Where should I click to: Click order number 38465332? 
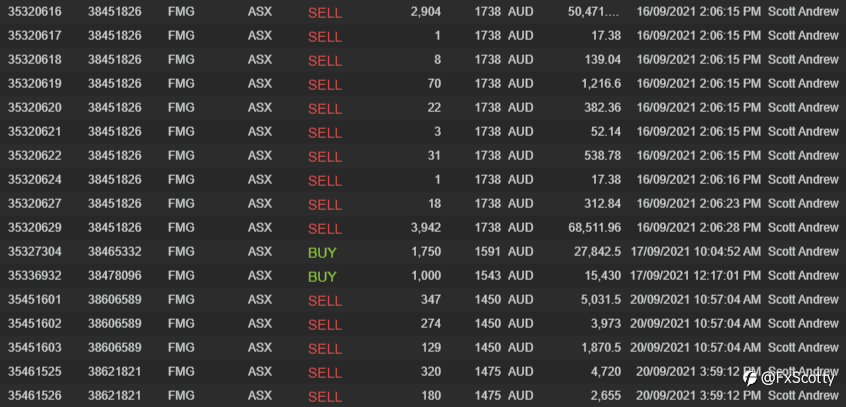(x=115, y=252)
